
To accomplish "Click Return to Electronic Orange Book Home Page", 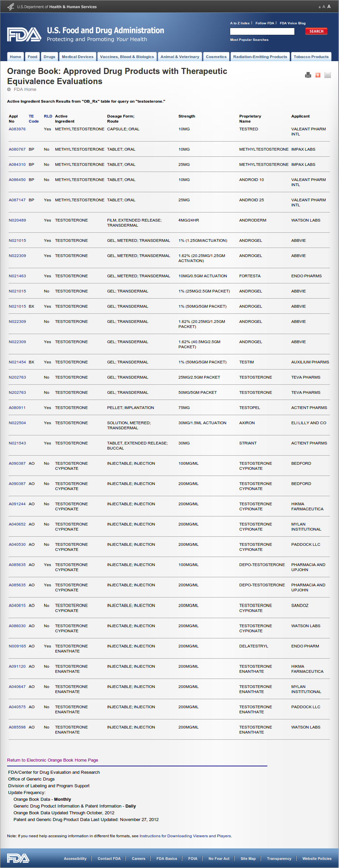I will [53, 760].
